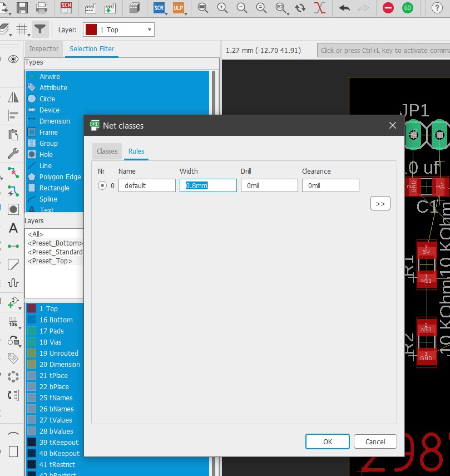The height and width of the screenshot is (476, 450).
Task: Select net class 0 radio button
Action: point(102,185)
